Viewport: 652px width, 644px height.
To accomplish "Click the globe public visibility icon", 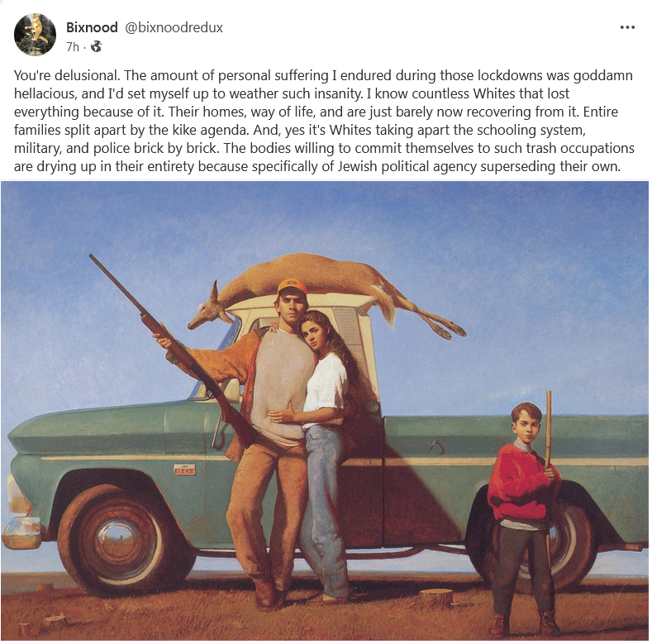I will 96,46.
